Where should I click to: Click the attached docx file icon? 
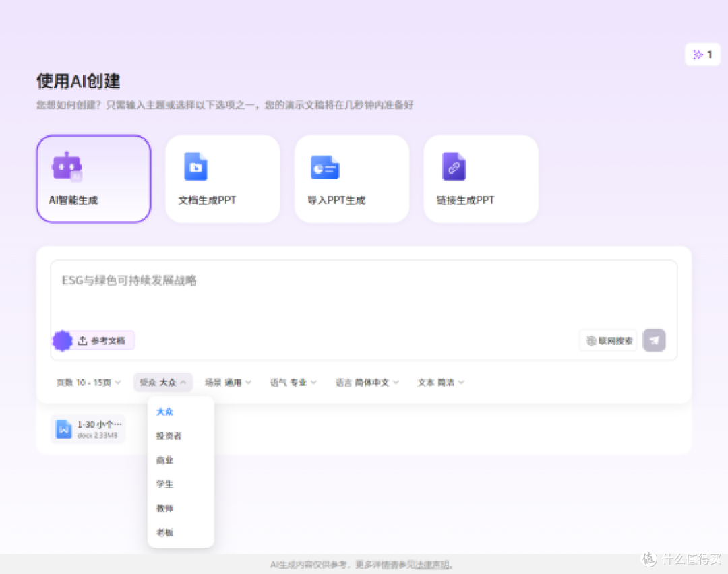click(x=63, y=429)
